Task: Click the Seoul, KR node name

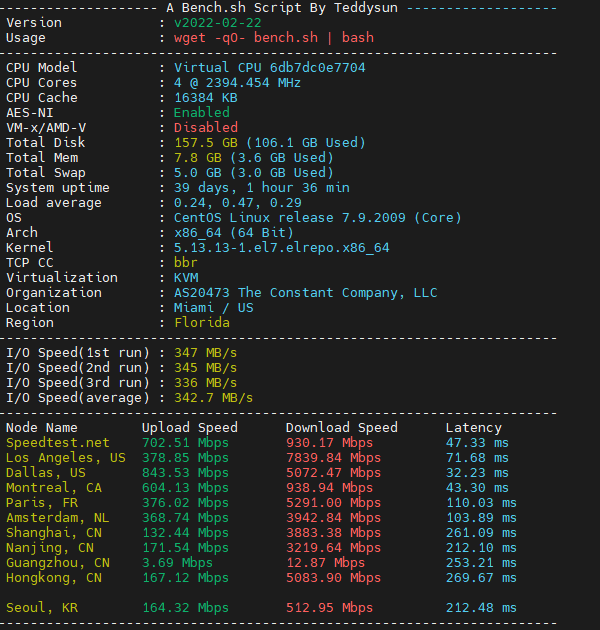Action: [45, 608]
